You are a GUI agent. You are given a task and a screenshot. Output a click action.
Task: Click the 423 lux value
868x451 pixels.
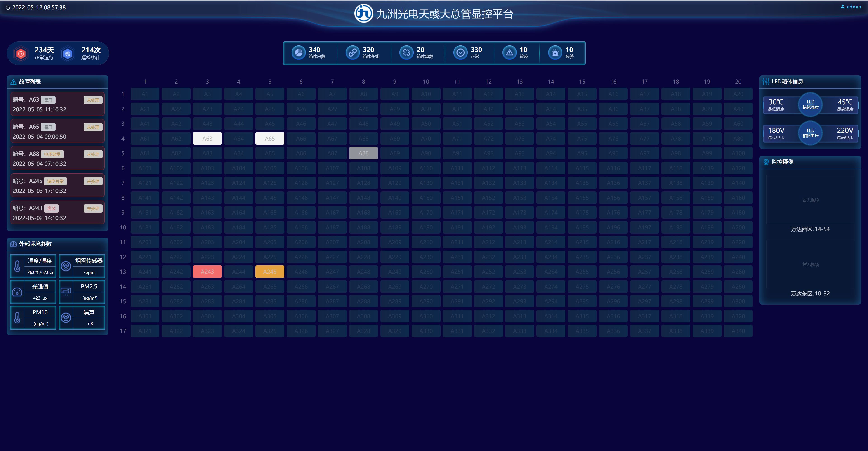40,298
